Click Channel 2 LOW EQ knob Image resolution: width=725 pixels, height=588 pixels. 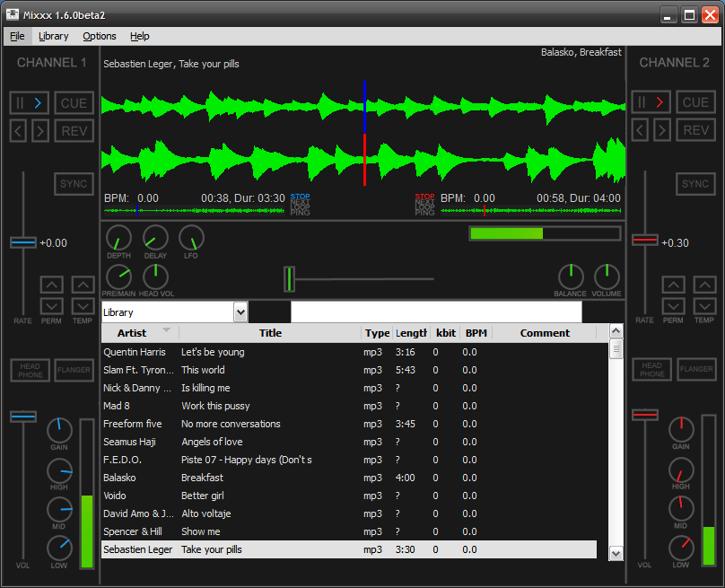pos(682,548)
